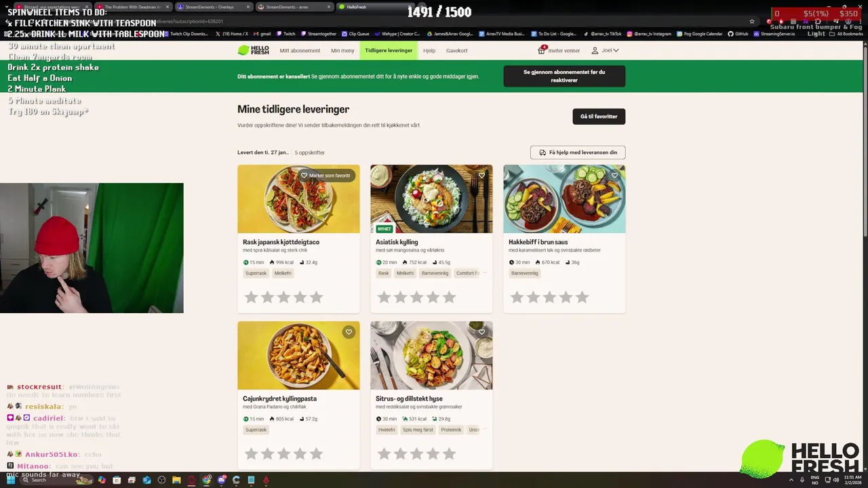This screenshot has height=488, width=868.
Task: Open Opera browser from the taskbar
Action: point(191,480)
